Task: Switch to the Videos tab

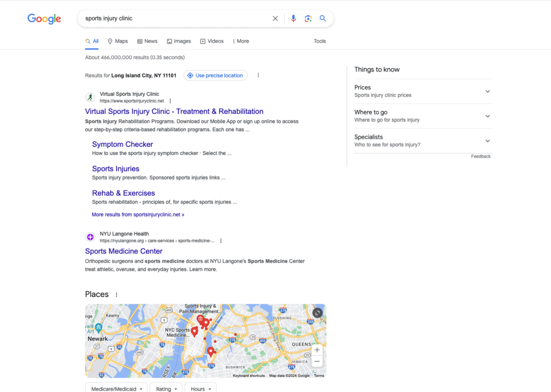Action: [x=212, y=41]
